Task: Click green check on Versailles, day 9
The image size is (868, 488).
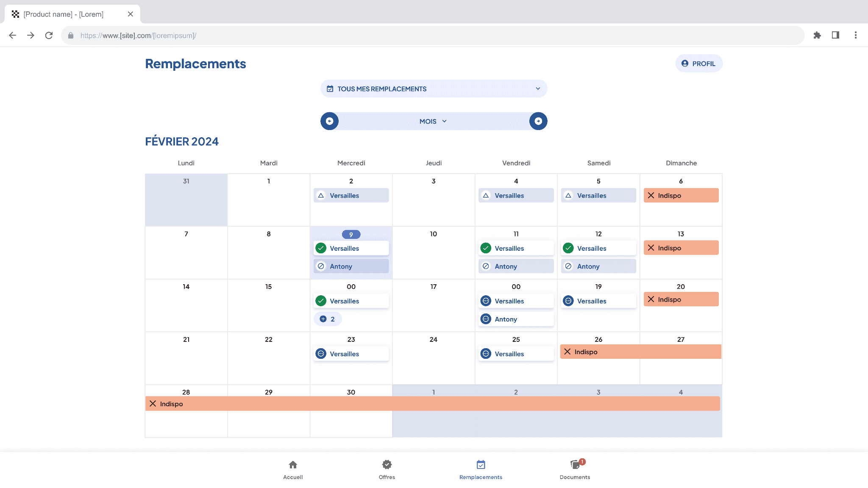Action: point(321,248)
